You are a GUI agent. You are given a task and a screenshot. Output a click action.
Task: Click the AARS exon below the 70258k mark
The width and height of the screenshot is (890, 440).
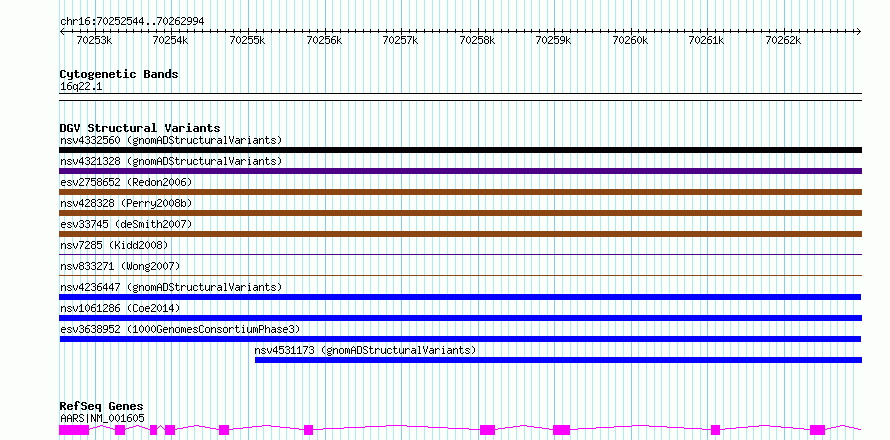coord(487,430)
